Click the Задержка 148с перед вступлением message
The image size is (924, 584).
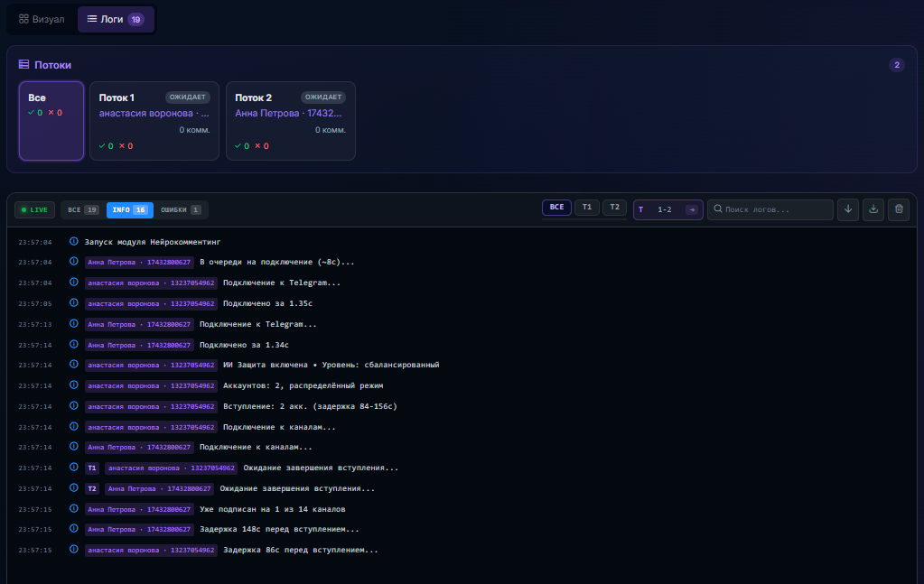279,529
